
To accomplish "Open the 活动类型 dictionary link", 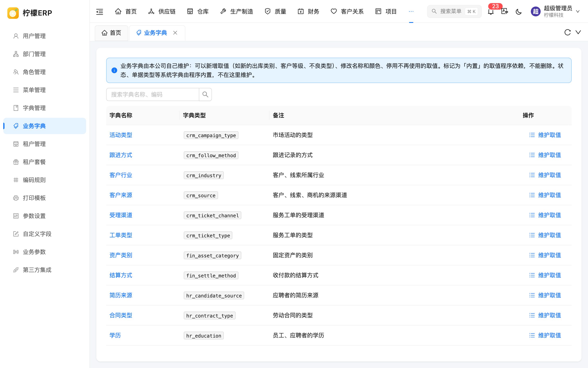I will pyautogui.click(x=121, y=135).
